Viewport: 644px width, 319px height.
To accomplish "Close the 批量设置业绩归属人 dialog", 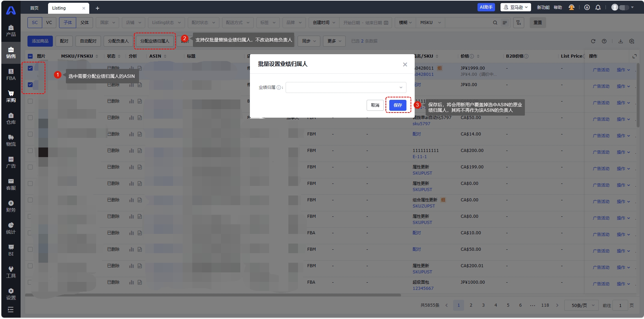I will 405,64.
